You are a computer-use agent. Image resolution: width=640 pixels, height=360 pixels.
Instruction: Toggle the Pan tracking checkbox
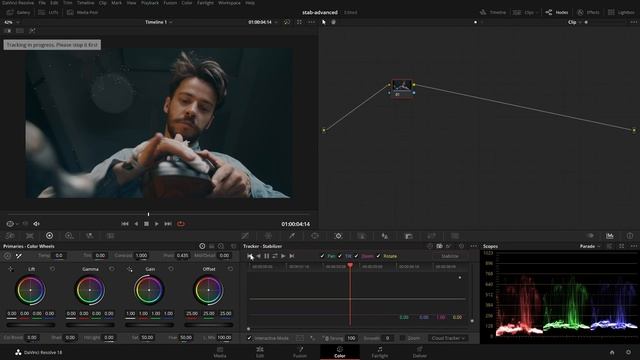pos(322,256)
